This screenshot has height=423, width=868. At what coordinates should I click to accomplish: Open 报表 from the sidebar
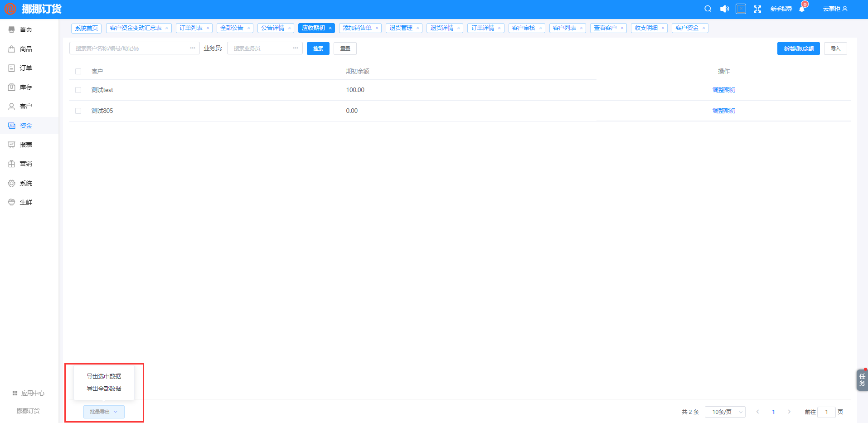coord(26,145)
